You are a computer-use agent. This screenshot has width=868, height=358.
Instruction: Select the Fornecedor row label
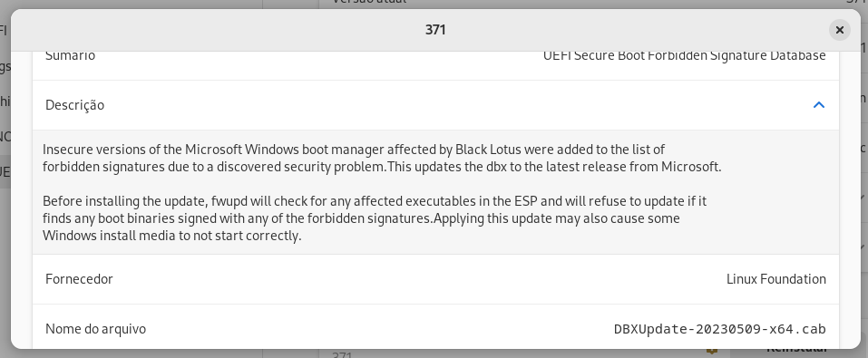point(79,279)
